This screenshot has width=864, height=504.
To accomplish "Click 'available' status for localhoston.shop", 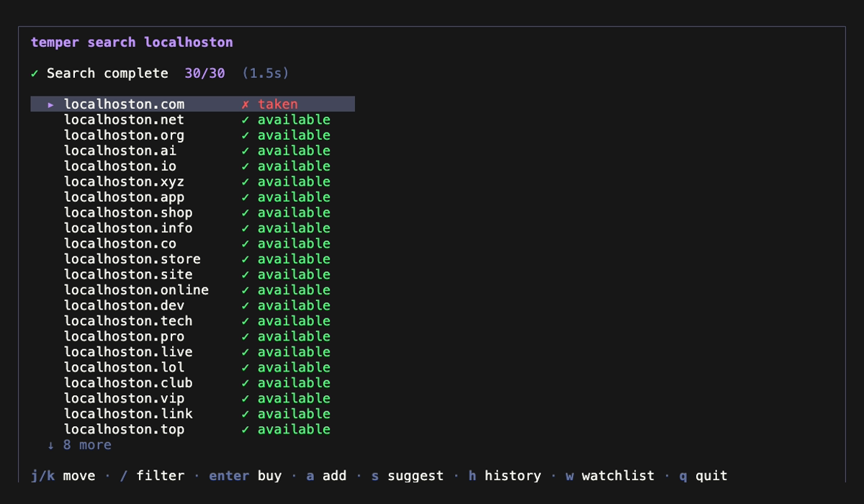I will (x=294, y=212).
